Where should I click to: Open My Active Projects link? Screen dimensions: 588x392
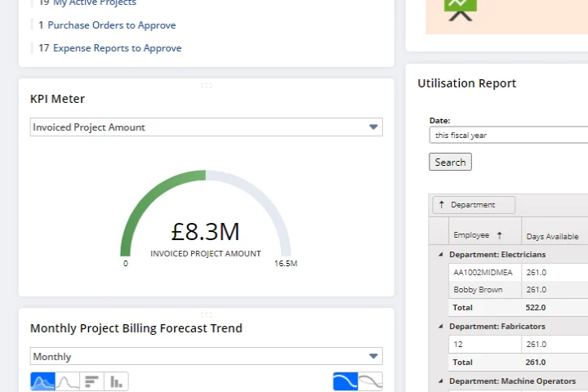click(95, 3)
